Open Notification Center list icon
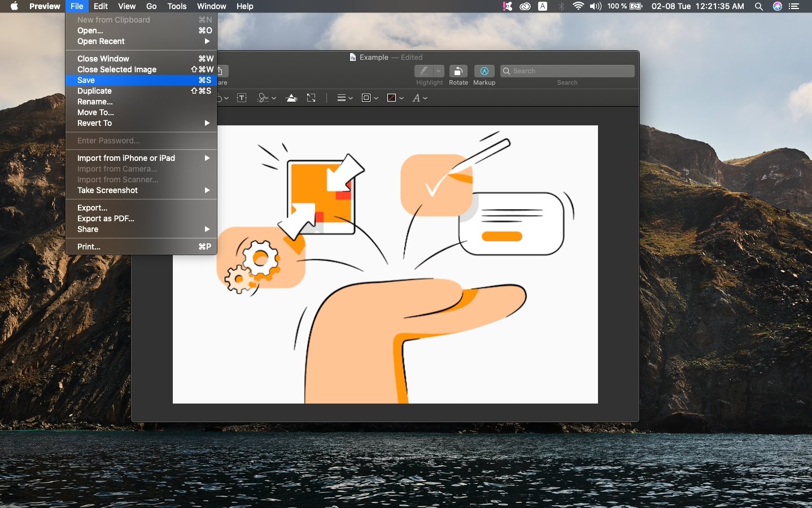Image resolution: width=812 pixels, height=508 pixels. [794, 6]
